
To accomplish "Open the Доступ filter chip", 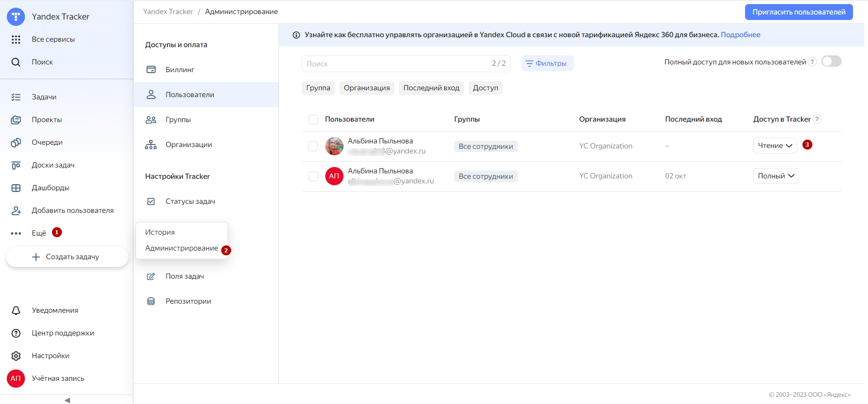I will (485, 88).
